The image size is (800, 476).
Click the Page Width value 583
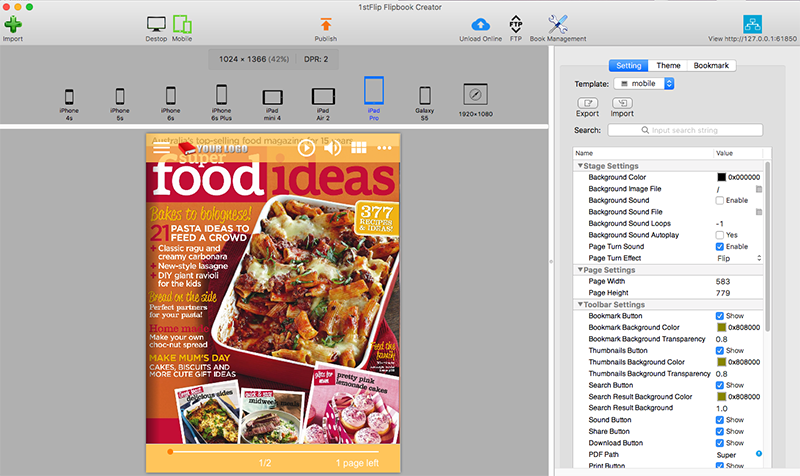click(x=723, y=282)
